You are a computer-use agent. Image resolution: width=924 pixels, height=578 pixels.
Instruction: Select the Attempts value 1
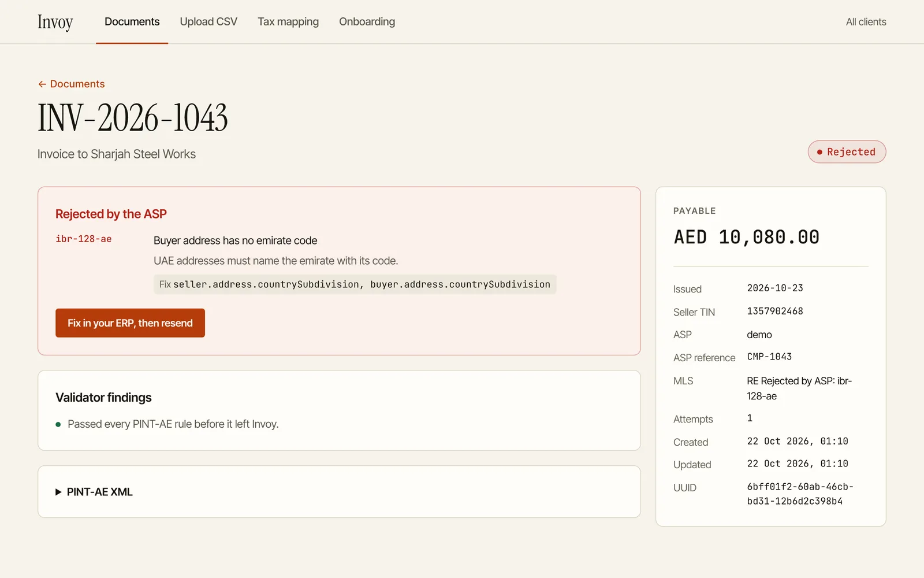click(x=750, y=418)
